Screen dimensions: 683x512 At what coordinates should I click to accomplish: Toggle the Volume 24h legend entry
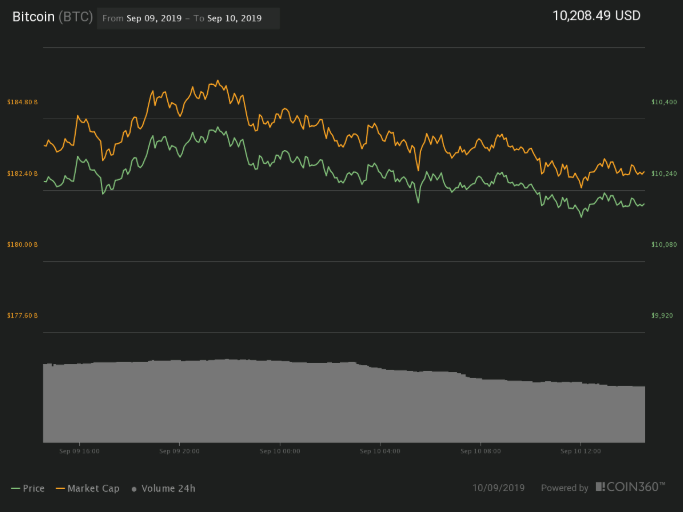pyautogui.click(x=163, y=488)
